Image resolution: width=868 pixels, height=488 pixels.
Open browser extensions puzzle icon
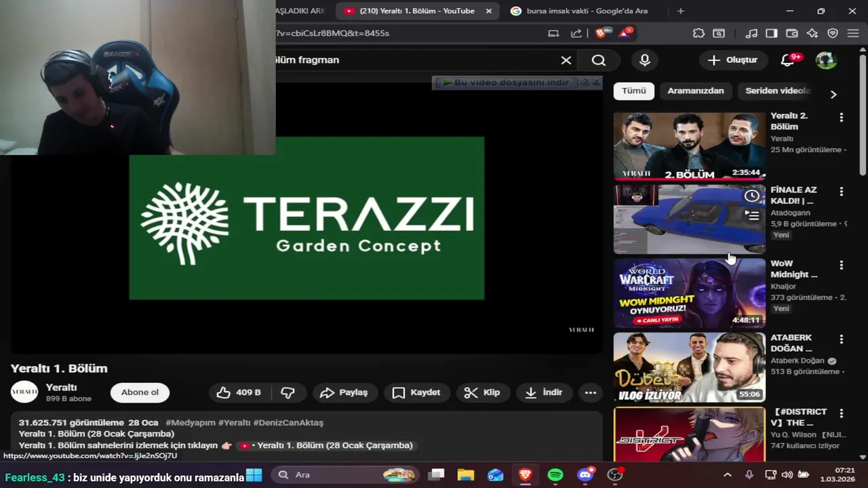(698, 33)
